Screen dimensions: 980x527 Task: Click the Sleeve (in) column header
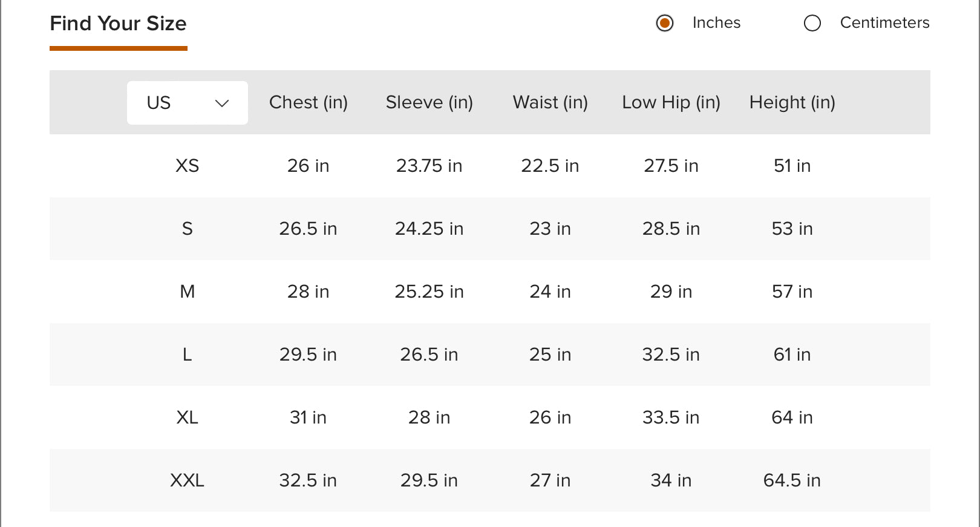tap(430, 102)
